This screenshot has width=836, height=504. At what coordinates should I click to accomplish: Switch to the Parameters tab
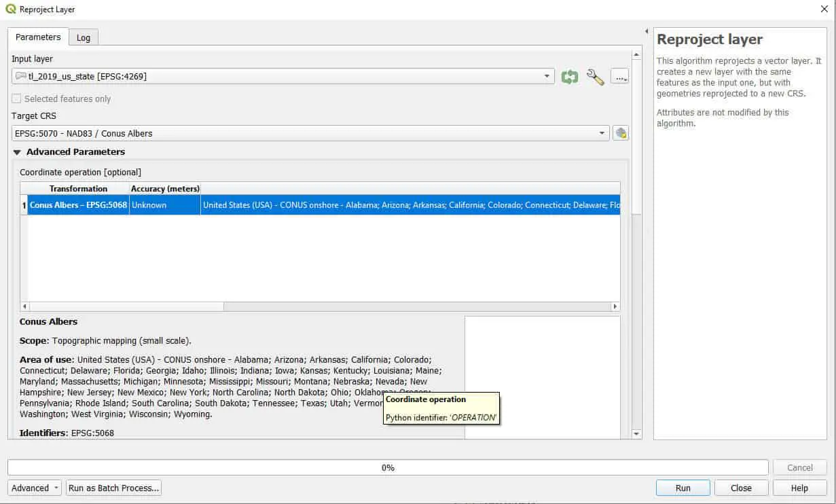[x=37, y=37]
